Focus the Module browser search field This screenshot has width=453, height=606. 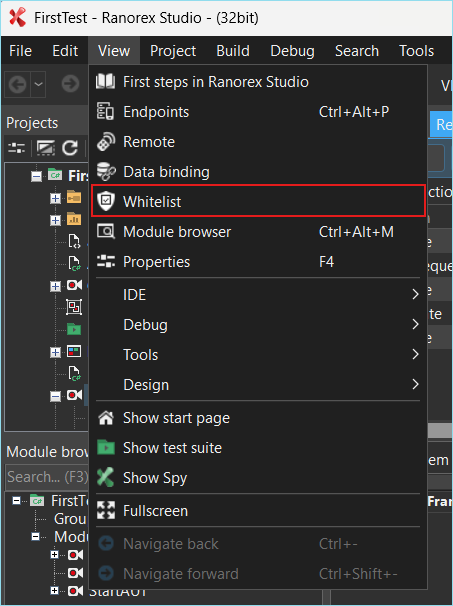(47, 477)
